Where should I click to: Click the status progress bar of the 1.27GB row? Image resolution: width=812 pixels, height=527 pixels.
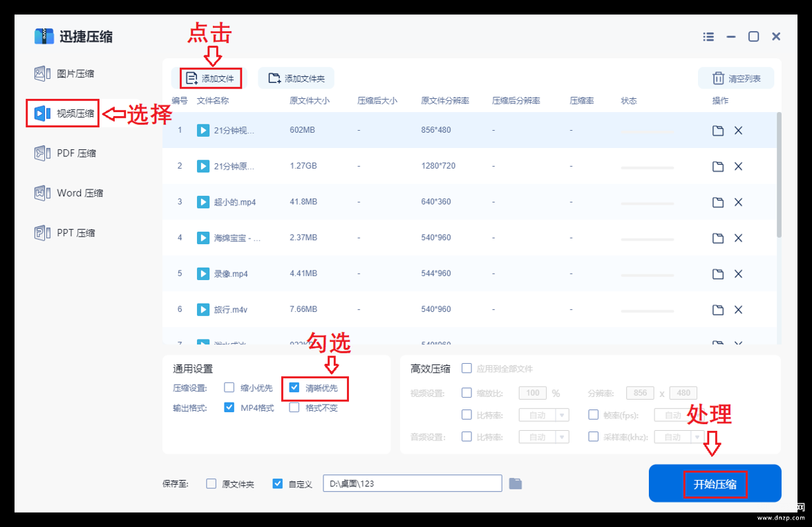pos(648,167)
